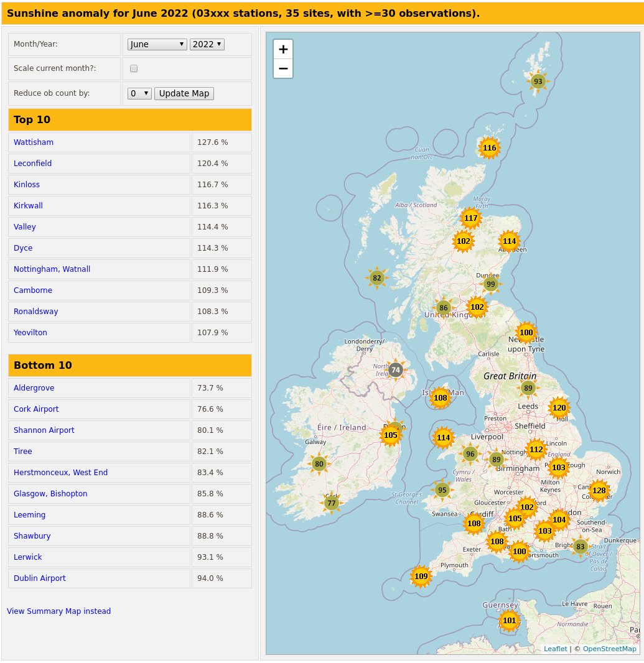Zoom out the map with minus button
Image resolution: width=644 pixels, height=663 pixels.
click(x=283, y=68)
